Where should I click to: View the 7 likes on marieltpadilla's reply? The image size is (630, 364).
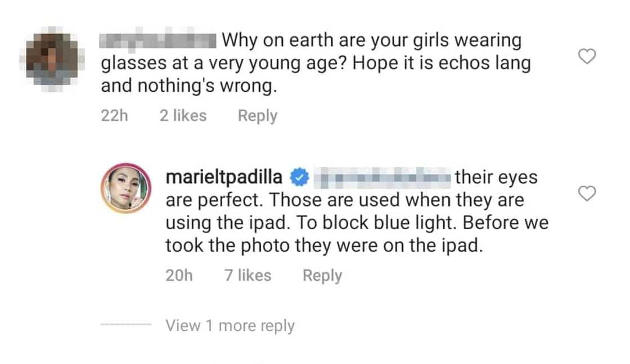[247, 276]
